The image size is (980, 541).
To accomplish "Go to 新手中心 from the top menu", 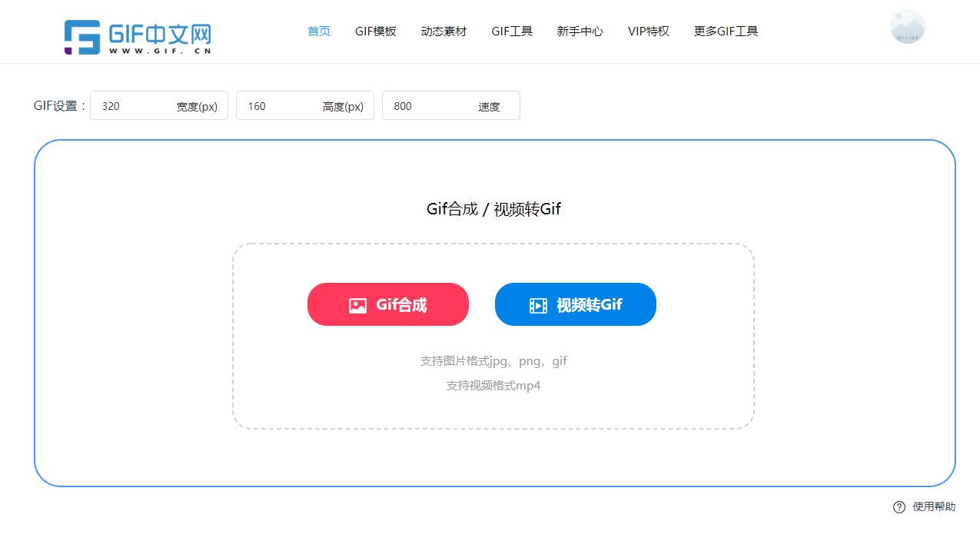I will click(580, 31).
